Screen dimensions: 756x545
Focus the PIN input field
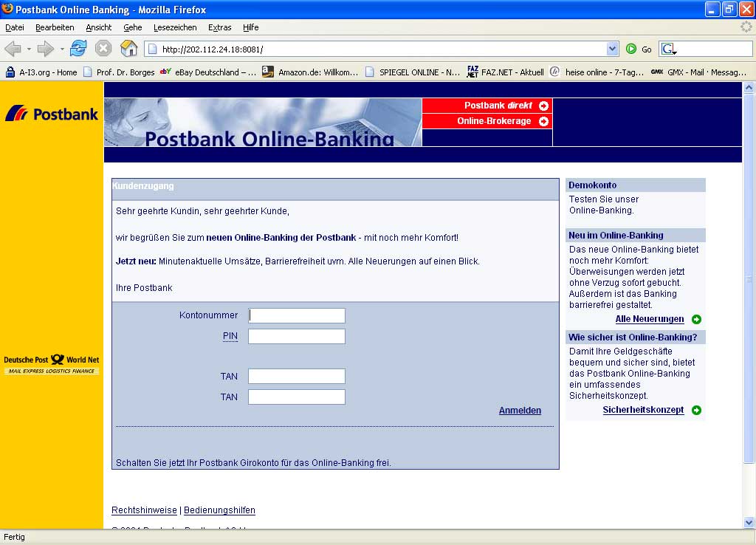click(x=297, y=336)
